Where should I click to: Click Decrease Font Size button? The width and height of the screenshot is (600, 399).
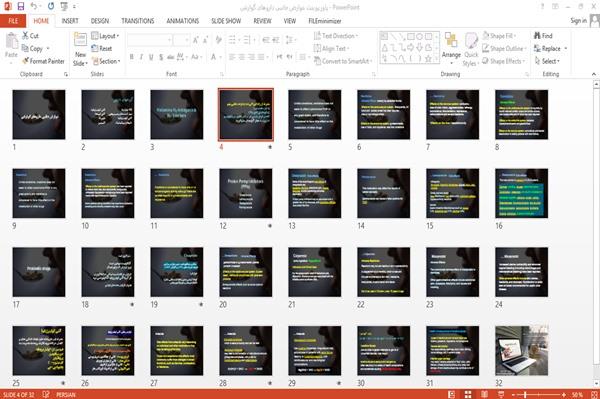205,40
